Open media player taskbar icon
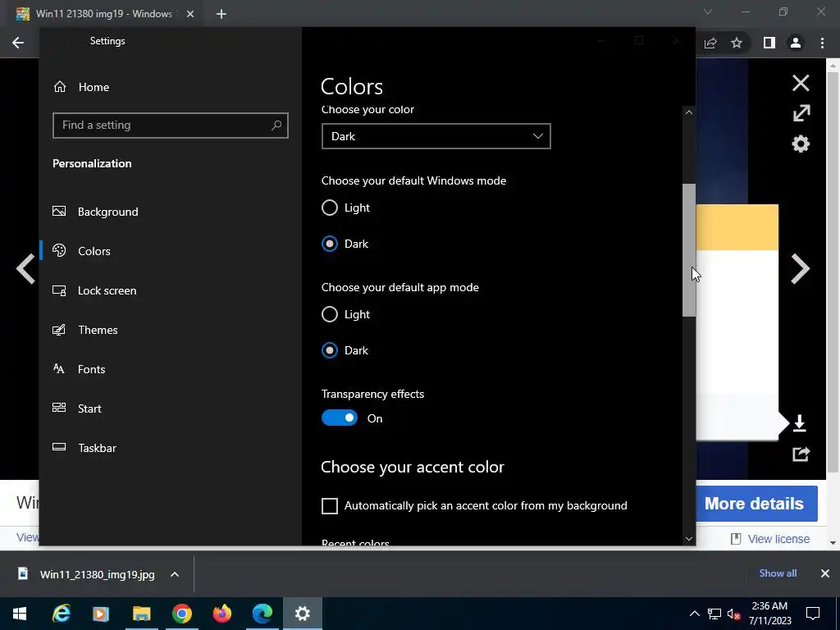Screen dimensions: 840x630 pyautogui.click(x=101, y=614)
